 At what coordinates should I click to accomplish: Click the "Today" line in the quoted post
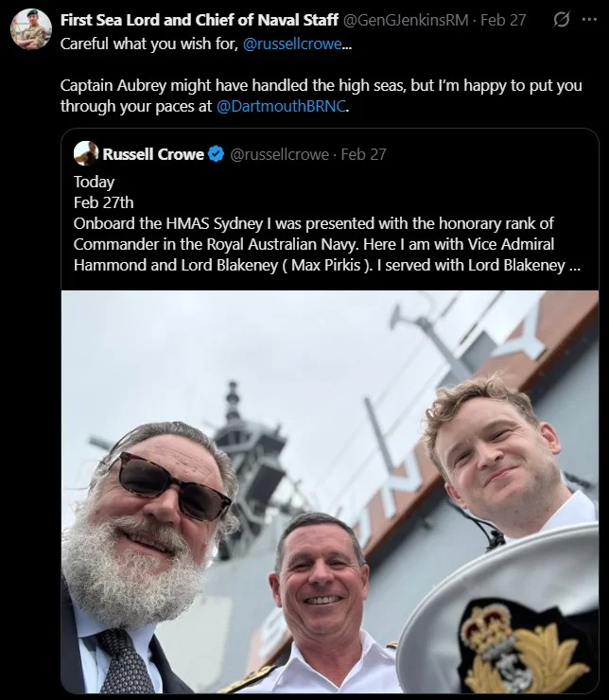tap(94, 182)
